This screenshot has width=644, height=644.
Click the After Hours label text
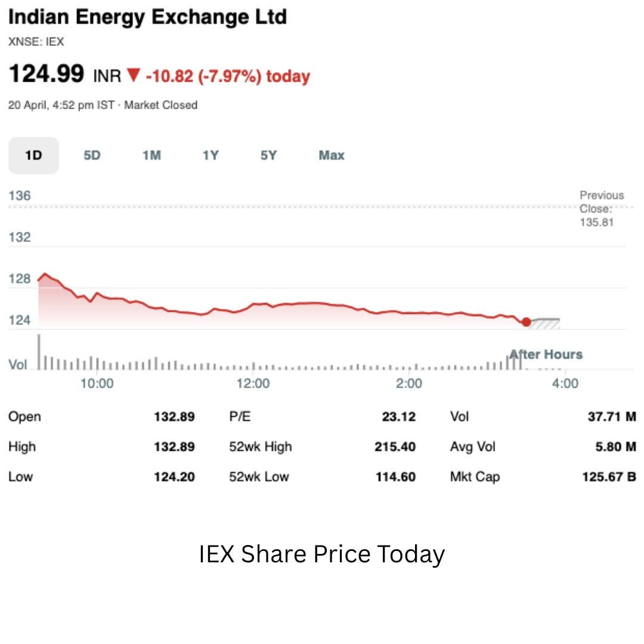click(x=546, y=355)
